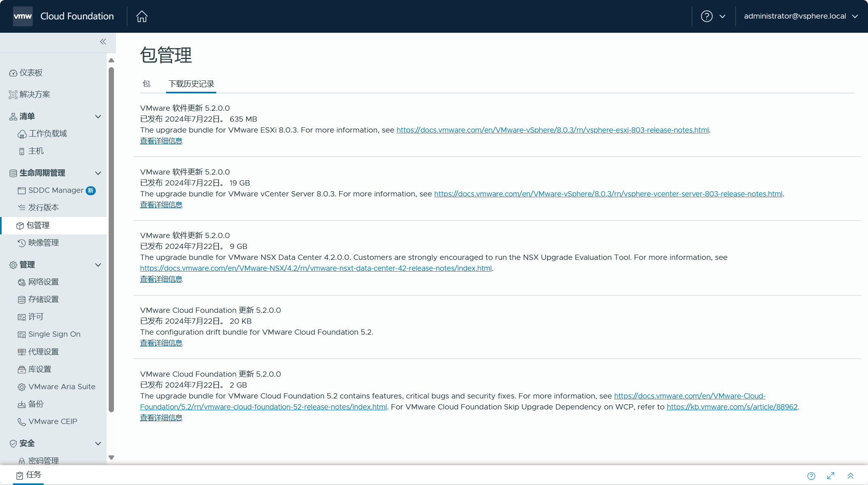This screenshot has height=485, width=868.
Task: Select 映像管理 image management
Action: [x=43, y=242]
